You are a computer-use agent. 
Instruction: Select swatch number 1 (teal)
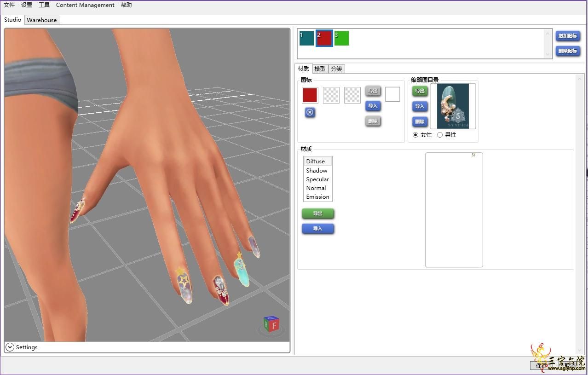click(x=307, y=38)
